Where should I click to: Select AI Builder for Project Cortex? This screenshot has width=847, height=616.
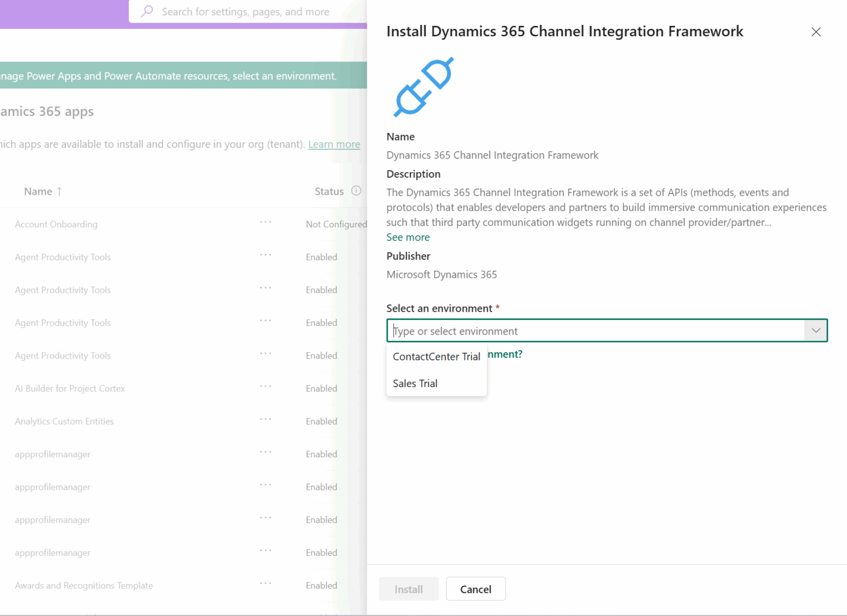click(x=70, y=388)
